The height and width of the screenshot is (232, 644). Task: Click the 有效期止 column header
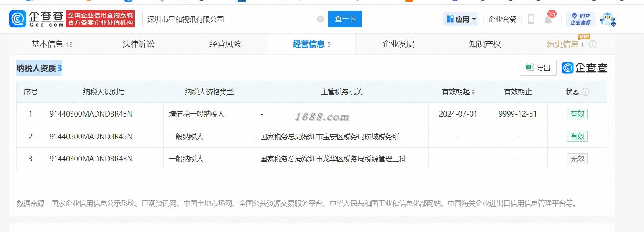pyautogui.click(x=518, y=92)
